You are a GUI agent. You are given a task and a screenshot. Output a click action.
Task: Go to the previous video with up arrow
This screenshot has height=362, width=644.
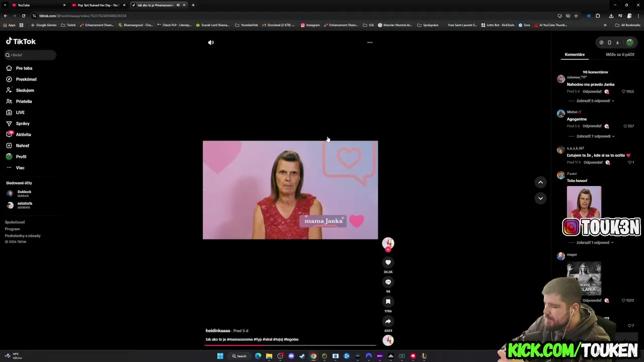coord(540,183)
